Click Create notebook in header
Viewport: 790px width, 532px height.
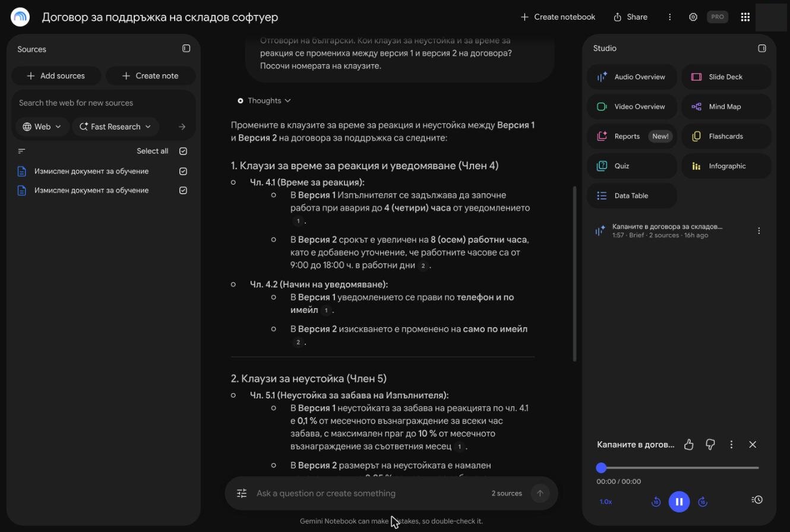(558, 17)
